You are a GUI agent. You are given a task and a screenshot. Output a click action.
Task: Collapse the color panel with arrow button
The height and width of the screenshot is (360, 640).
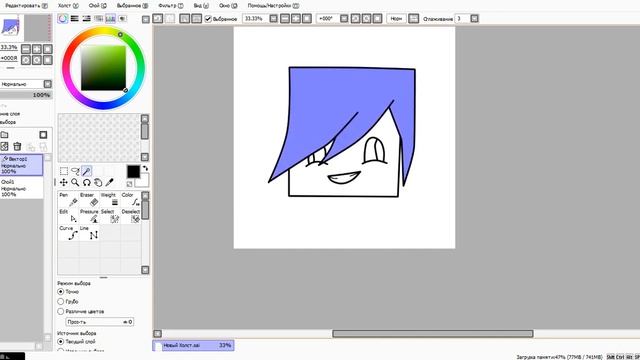[146, 19]
